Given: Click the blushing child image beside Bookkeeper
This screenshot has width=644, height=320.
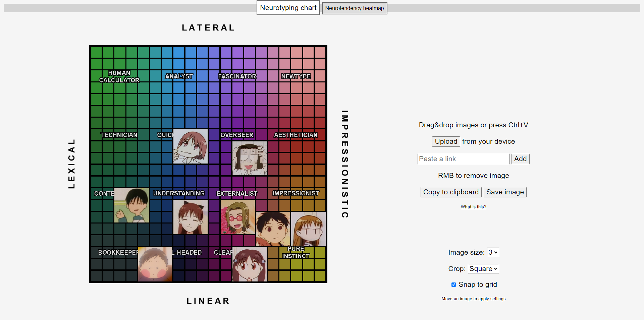Looking at the screenshot, I should 155,264.
